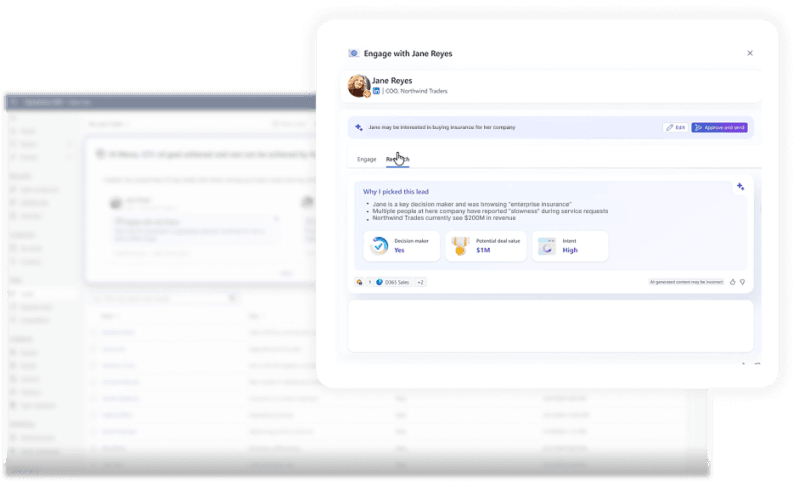The width and height of the screenshot is (799, 487).
Task: Switch to the Engage tab
Action: click(x=367, y=159)
